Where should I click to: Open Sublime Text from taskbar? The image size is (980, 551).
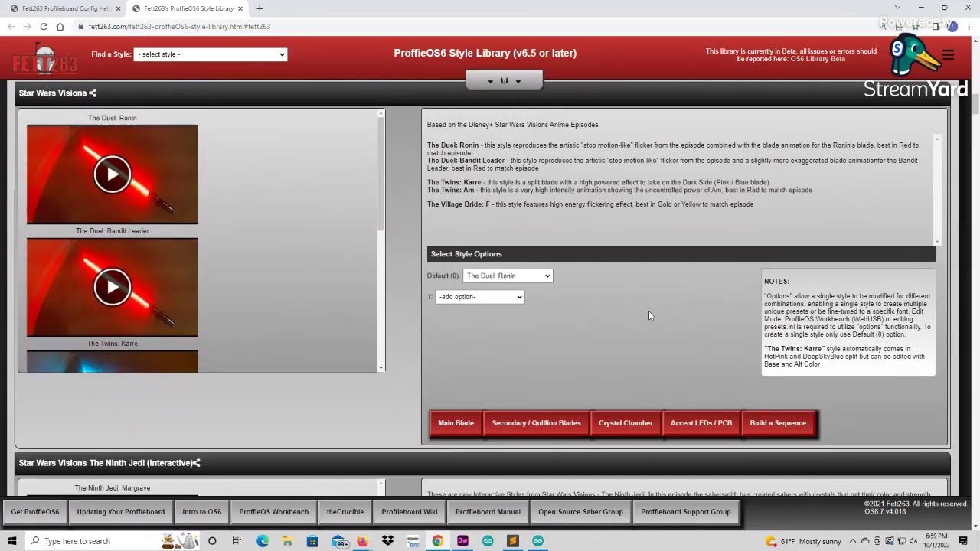(x=512, y=541)
